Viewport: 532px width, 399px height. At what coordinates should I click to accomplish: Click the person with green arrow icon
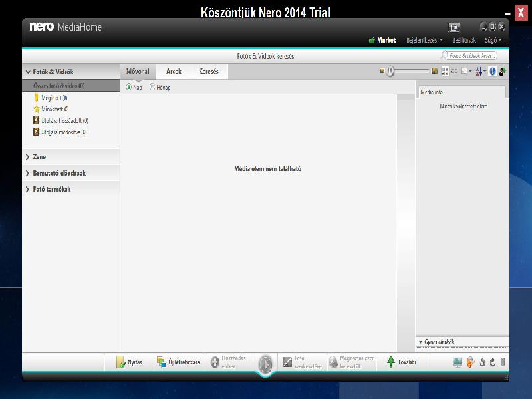point(503,71)
